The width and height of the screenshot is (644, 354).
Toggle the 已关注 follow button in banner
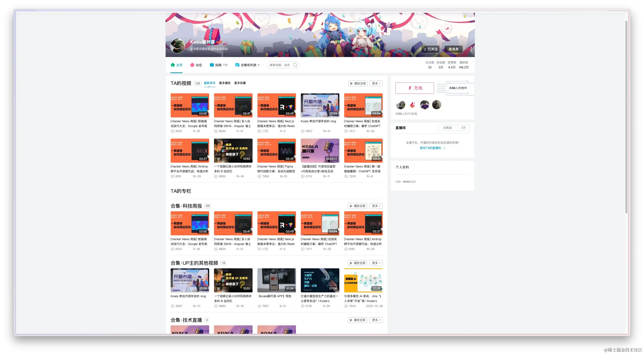click(x=430, y=49)
